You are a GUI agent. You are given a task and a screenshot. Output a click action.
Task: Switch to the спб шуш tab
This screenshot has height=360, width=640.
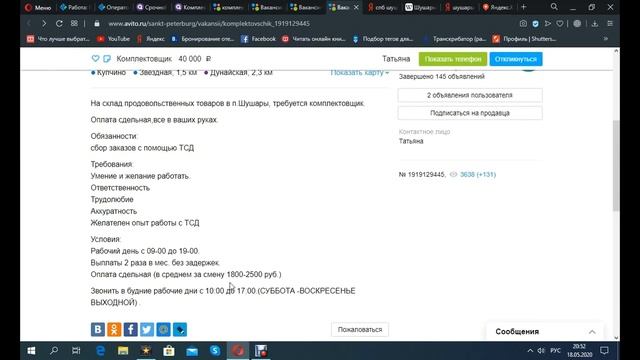click(x=382, y=7)
